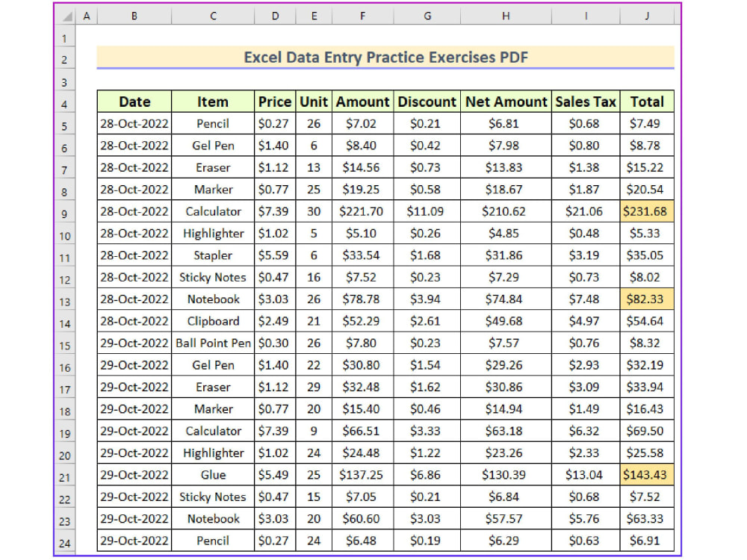Select total cell $25.58
The image size is (747, 560).
tap(647, 453)
